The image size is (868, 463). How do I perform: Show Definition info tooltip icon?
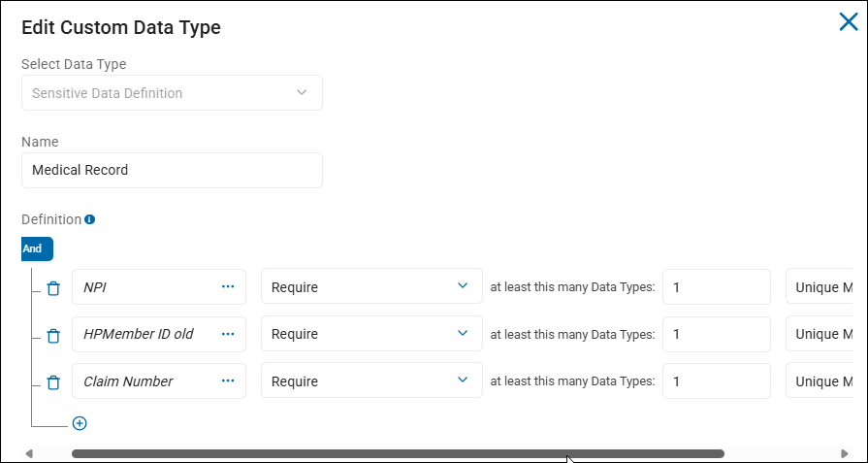pyautogui.click(x=89, y=219)
